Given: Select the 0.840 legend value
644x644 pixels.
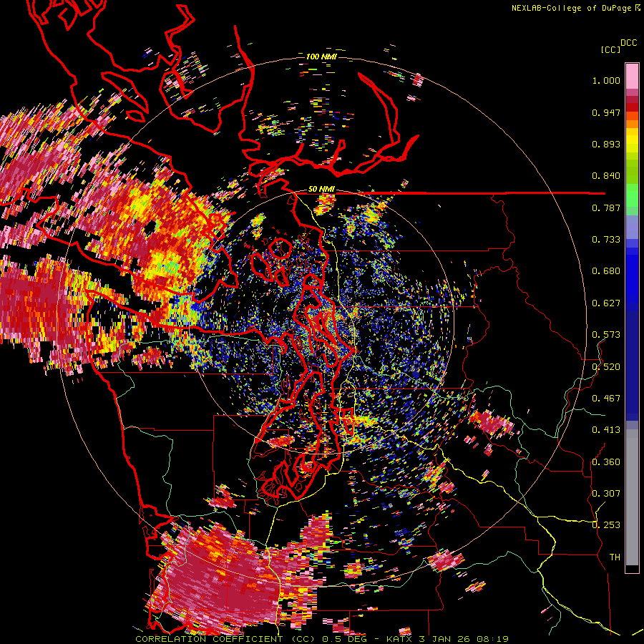Looking at the screenshot, I should click(606, 176).
